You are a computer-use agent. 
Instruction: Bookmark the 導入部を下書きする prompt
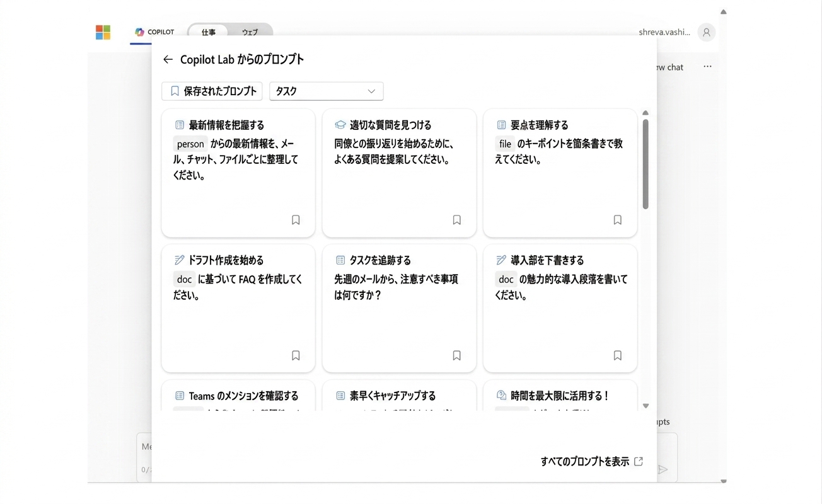pos(618,355)
